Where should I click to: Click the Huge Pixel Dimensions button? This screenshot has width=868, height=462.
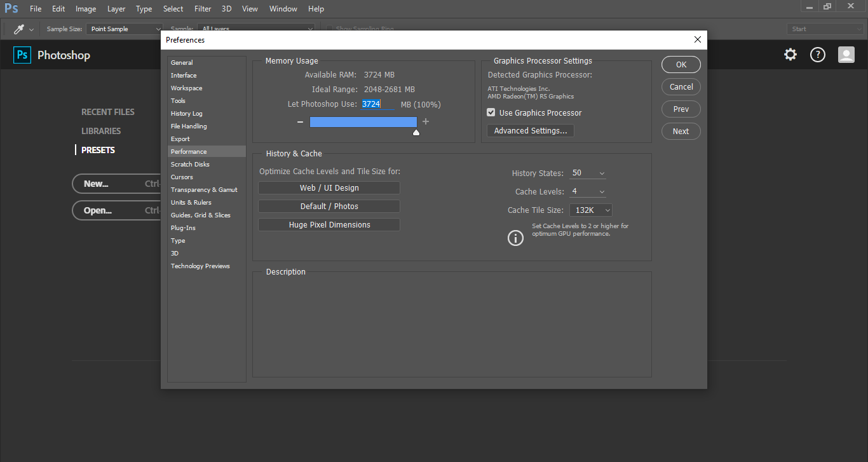(329, 225)
